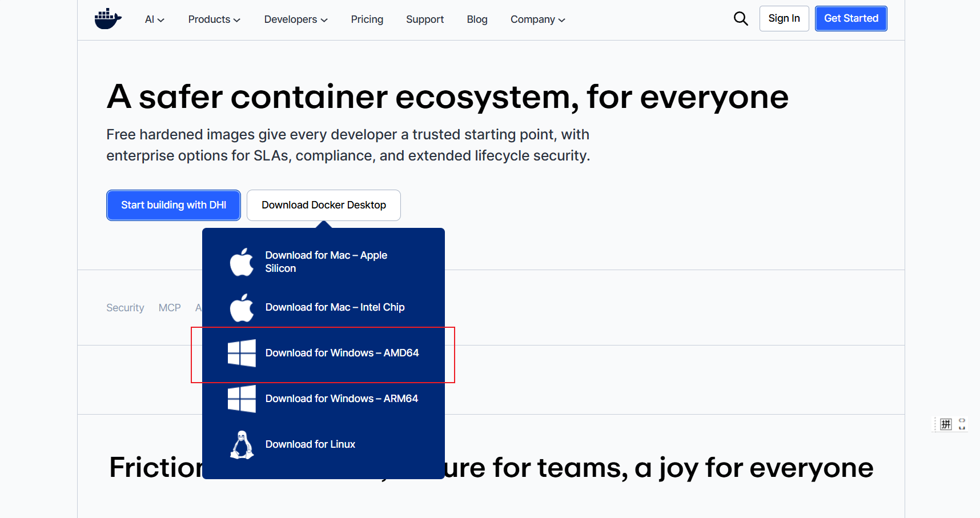Go to the Pricing page

[367, 19]
